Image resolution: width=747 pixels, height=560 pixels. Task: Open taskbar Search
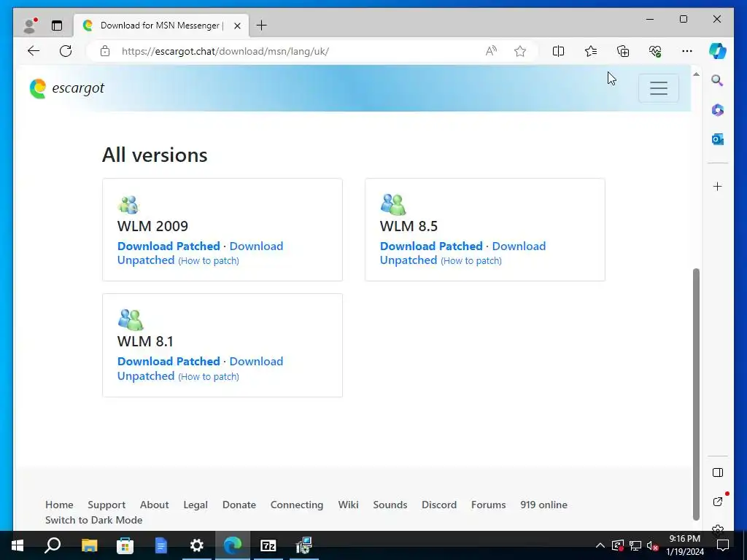tap(53, 545)
